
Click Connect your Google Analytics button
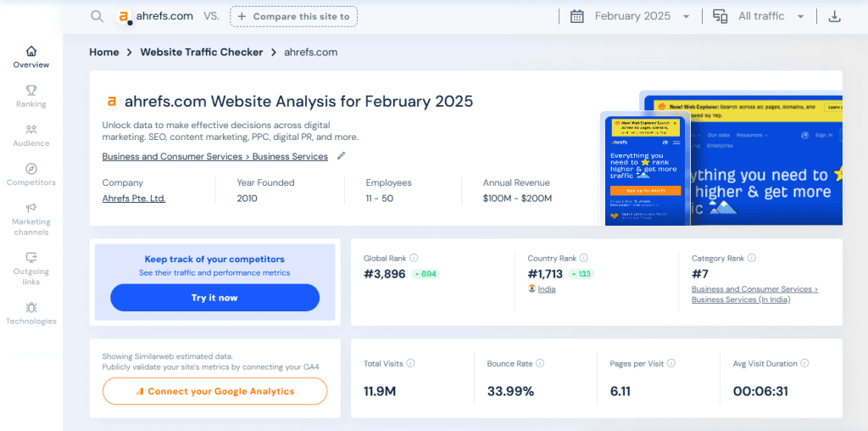[x=214, y=391]
